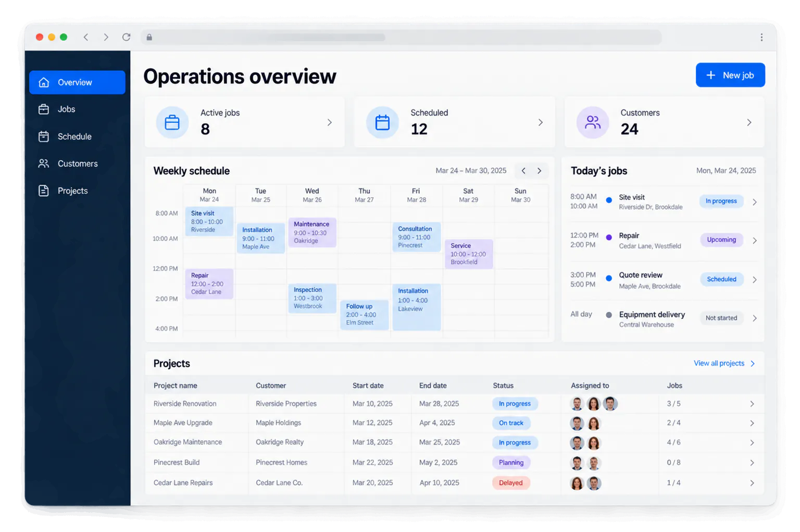800x532 pixels.
Task: Follow the View all projects link
Action: 724,363
